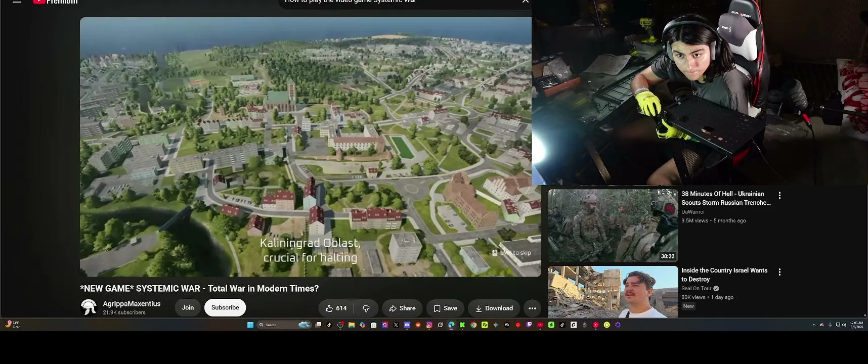This screenshot has width=868, height=364.
Task: Click the Windows taskbar Search box
Action: pyautogui.click(x=284, y=325)
